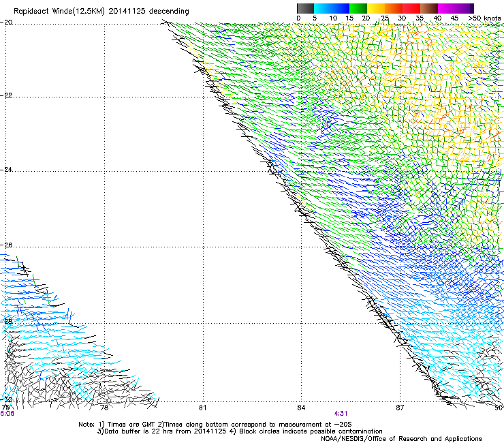This screenshot has height=443, width=504.
Task: Click the purple '6:06' swath time label
Action: [7, 414]
